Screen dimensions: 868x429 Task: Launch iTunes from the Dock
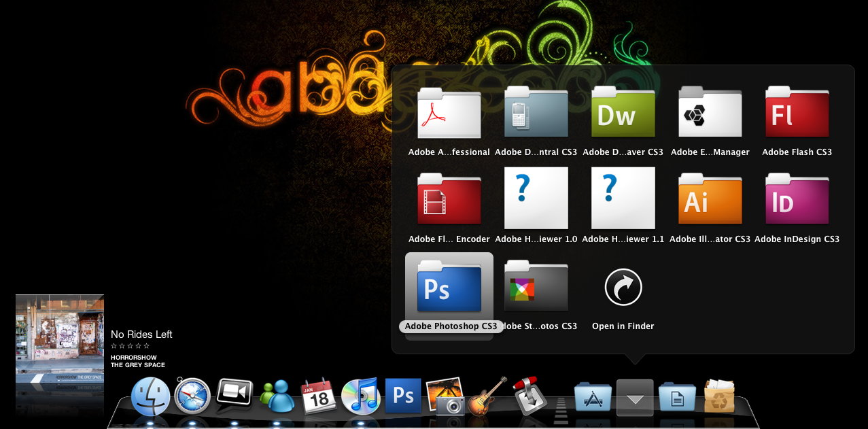pyautogui.click(x=361, y=396)
